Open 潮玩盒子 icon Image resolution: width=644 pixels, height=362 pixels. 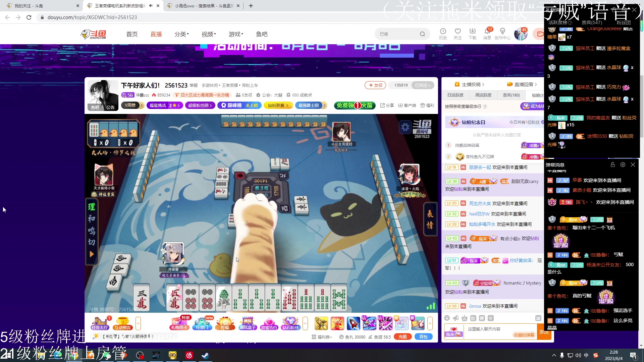(248, 323)
